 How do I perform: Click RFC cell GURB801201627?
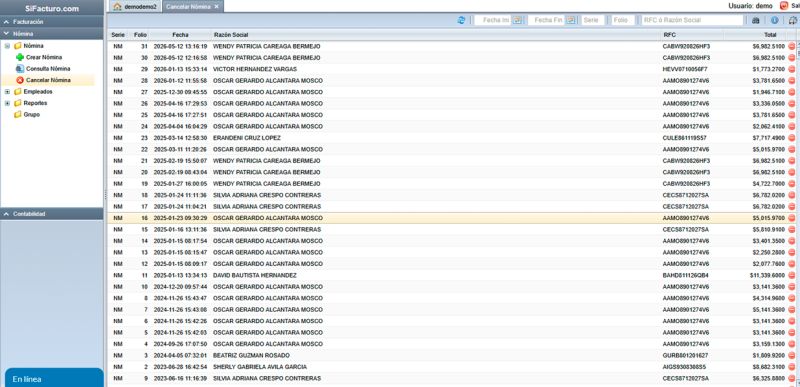click(685, 355)
